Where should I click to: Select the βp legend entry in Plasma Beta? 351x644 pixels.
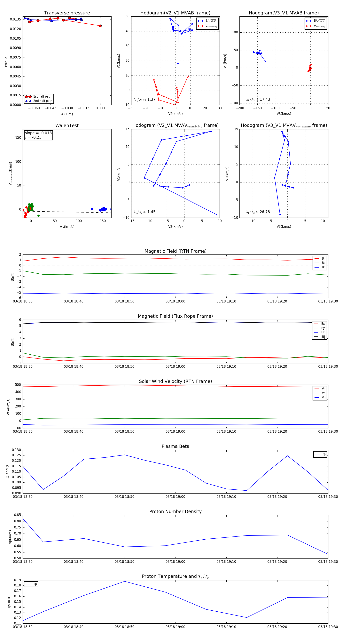[x=320, y=454]
